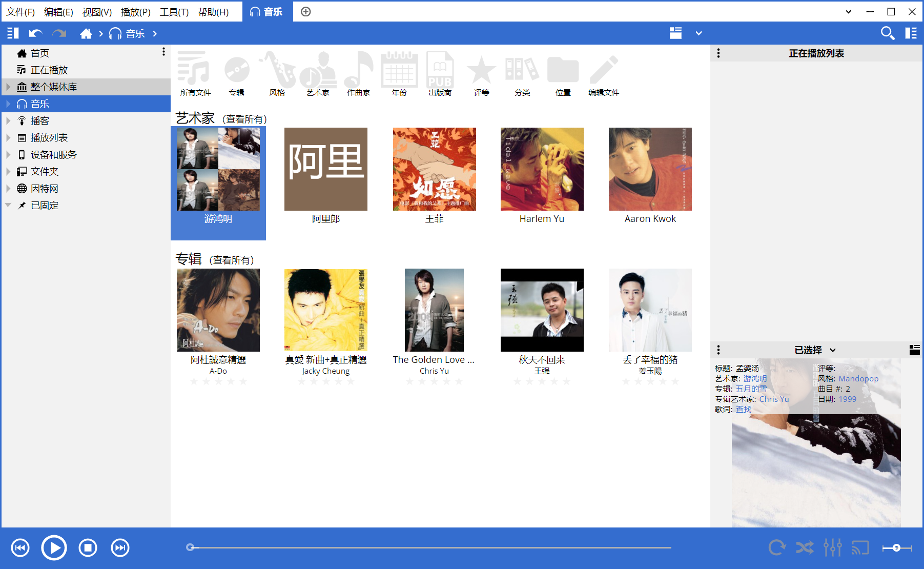Open the 播放(P) menu
The image size is (924, 569).
(x=135, y=12)
